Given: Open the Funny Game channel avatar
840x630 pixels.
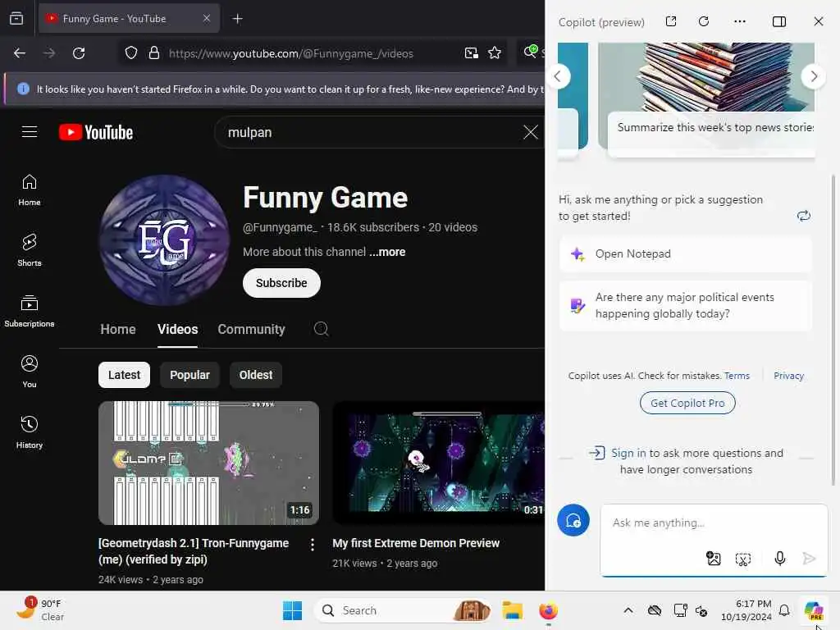Looking at the screenshot, I should click(164, 240).
